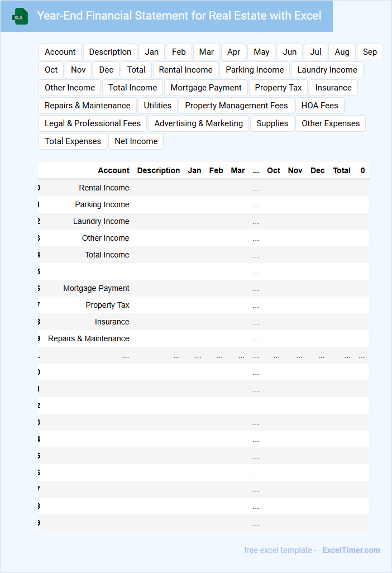The height and width of the screenshot is (573, 392).
Task: Click the page title heading text
Action: click(179, 16)
